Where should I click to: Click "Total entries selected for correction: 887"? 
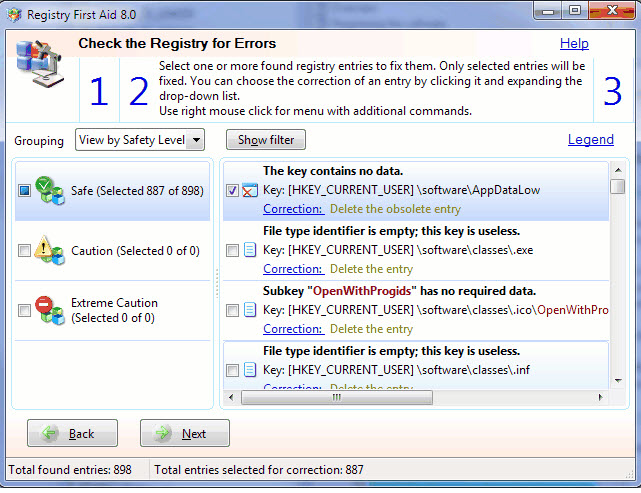[x=258, y=470]
